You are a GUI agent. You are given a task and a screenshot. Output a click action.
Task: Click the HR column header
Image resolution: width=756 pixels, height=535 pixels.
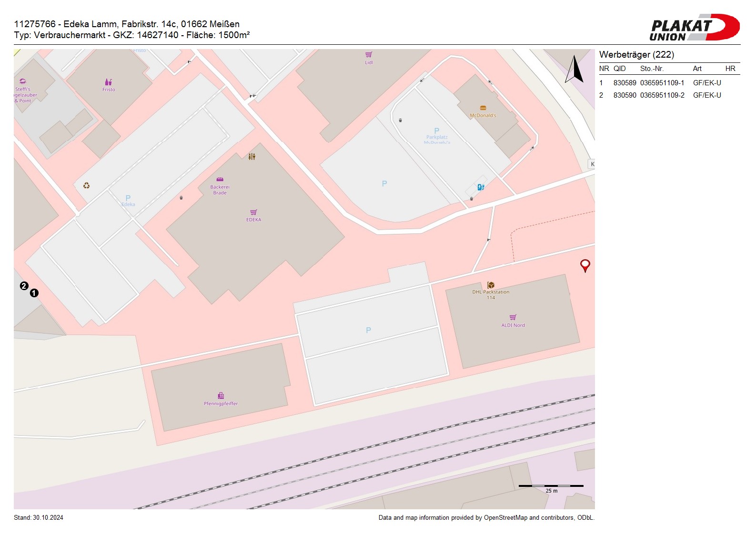tap(730, 69)
